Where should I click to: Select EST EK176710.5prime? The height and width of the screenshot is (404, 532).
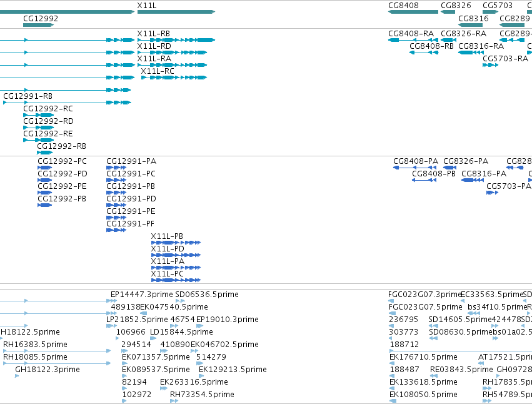point(423,358)
